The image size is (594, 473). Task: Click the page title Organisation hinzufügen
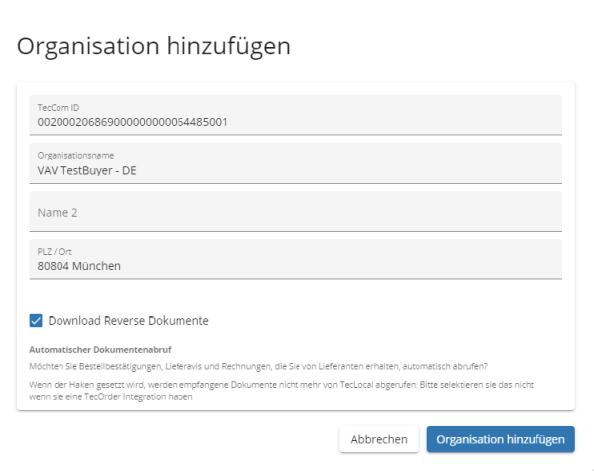154,47
